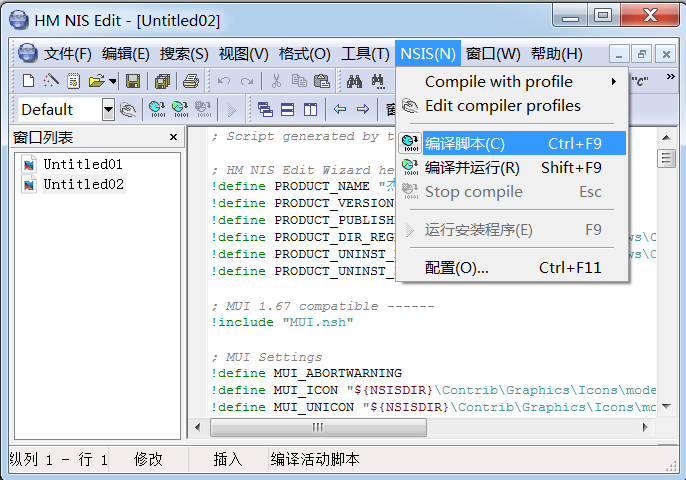This screenshot has width=686, height=480.
Task: Click the Undo arrow icon
Action: click(224, 81)
